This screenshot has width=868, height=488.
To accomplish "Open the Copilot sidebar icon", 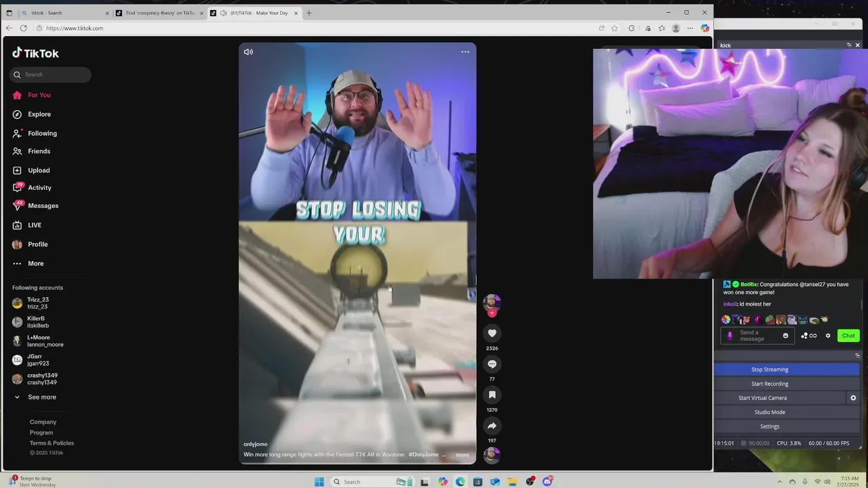I will [705, 28].
